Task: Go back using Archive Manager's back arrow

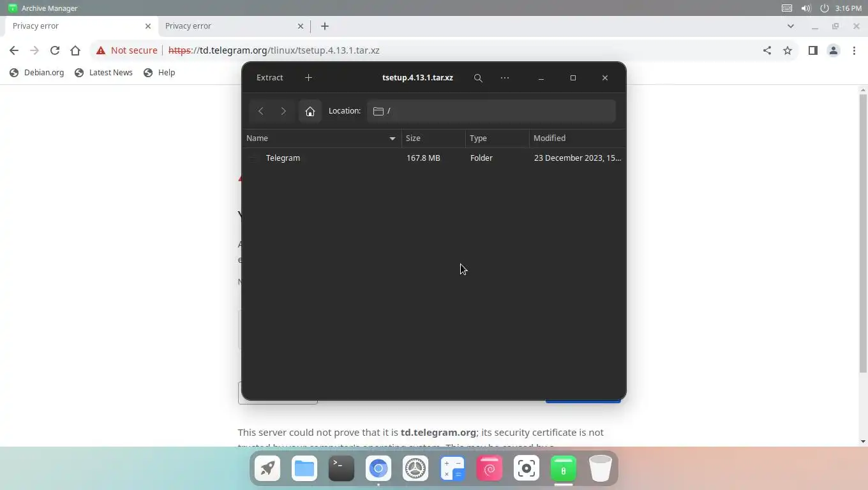Action: [x=260, y=111]
